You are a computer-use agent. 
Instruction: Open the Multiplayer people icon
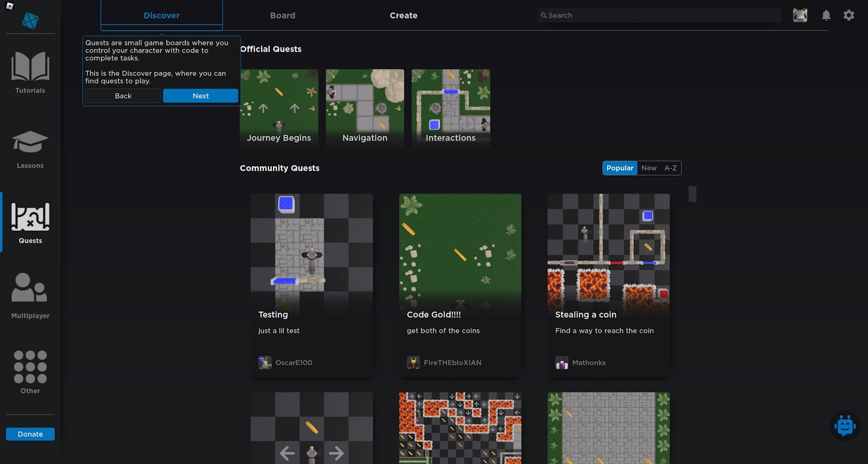pos(30,288)
